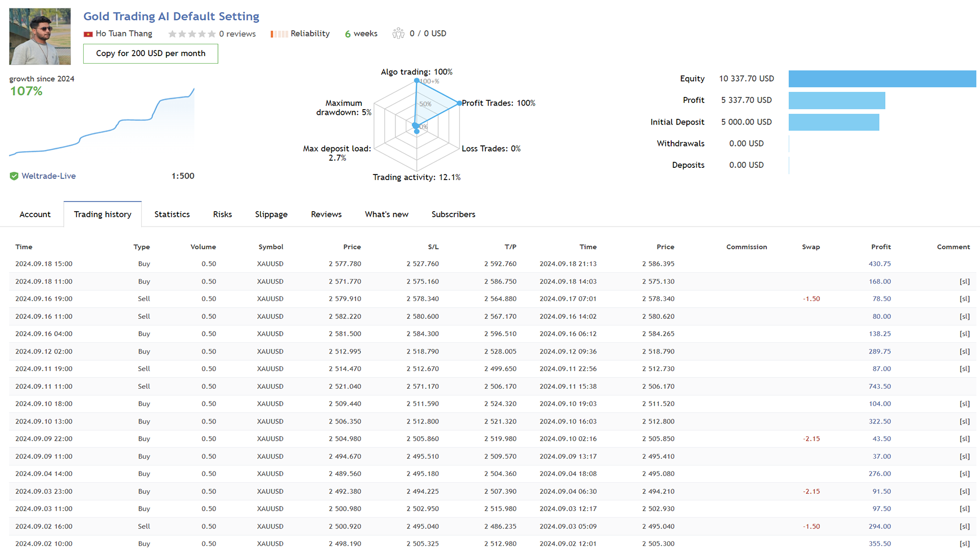
Task: Click the Profit column header
Action: (881, 247)
